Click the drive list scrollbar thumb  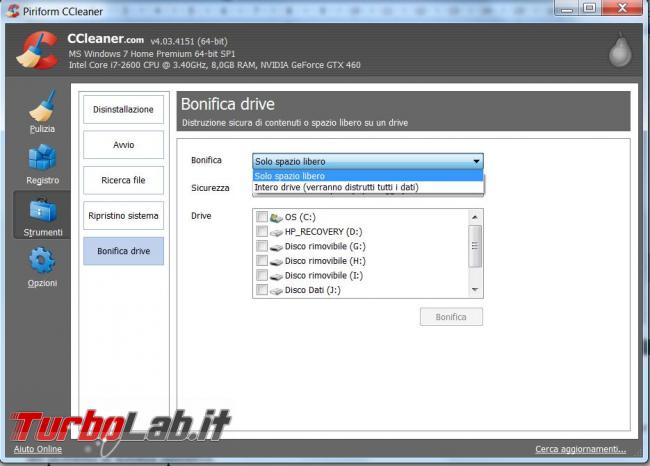click(475, 246)
